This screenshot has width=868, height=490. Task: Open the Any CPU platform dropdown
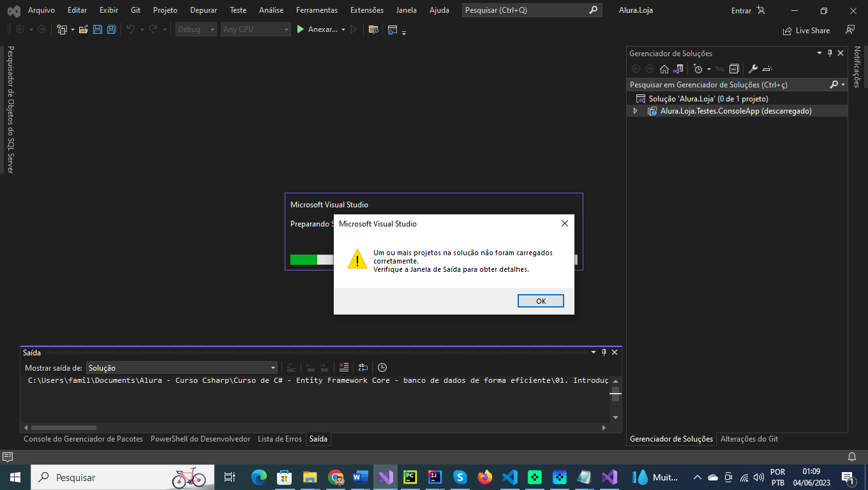(256, 29)
